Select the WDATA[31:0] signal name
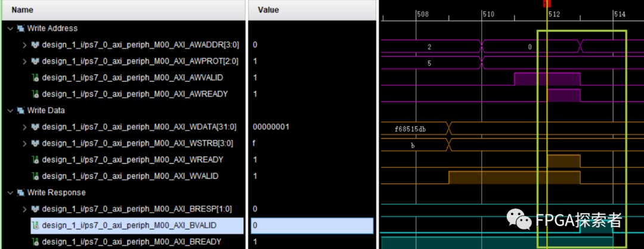The width and height of the screenshot is (644, 249). pos(139,127)
